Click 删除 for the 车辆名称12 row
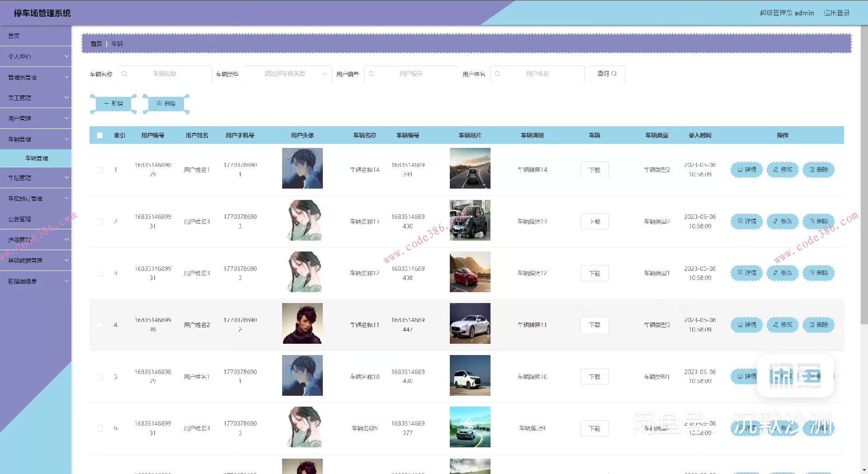 point(818,273)
